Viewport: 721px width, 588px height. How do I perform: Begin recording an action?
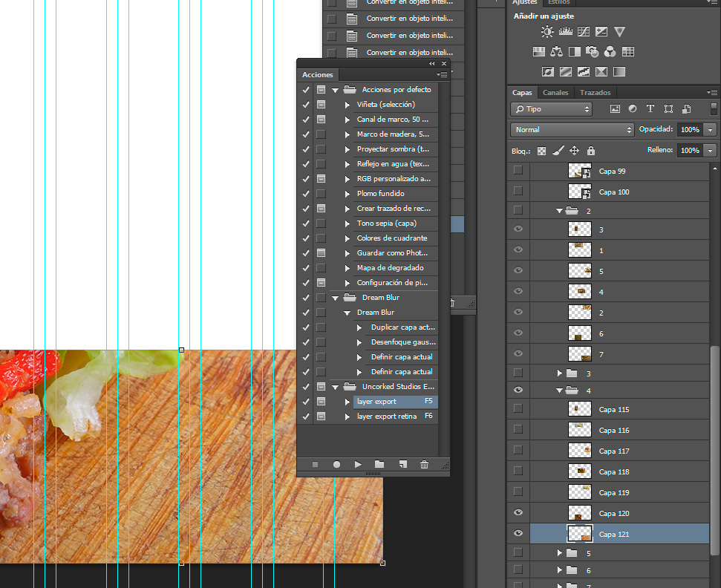336,465
